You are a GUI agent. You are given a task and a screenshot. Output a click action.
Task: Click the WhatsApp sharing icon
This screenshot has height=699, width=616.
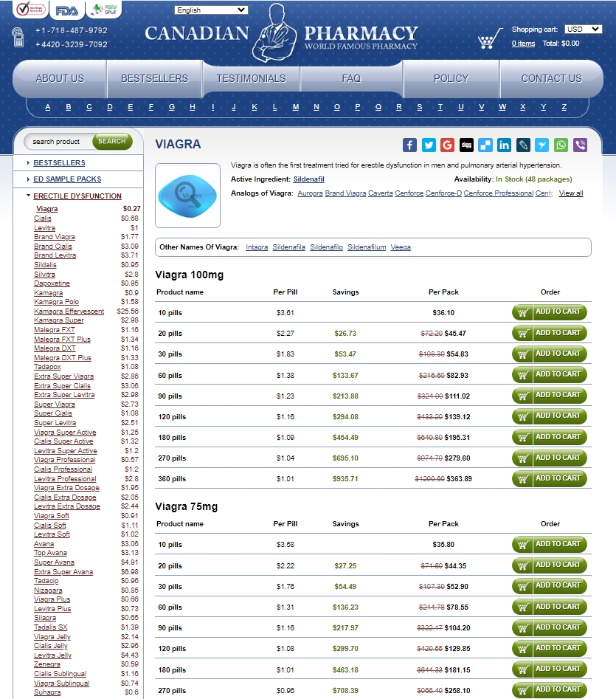point(559,145)
